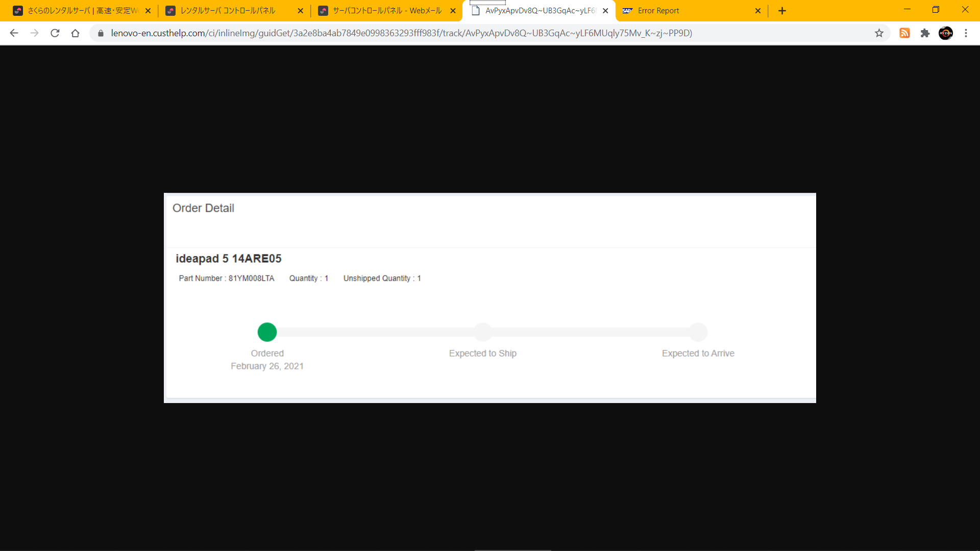The width and height of the screenshot is (980, 551).
Task: Click the green Ordered progress dot
Action: coord(267,332)
